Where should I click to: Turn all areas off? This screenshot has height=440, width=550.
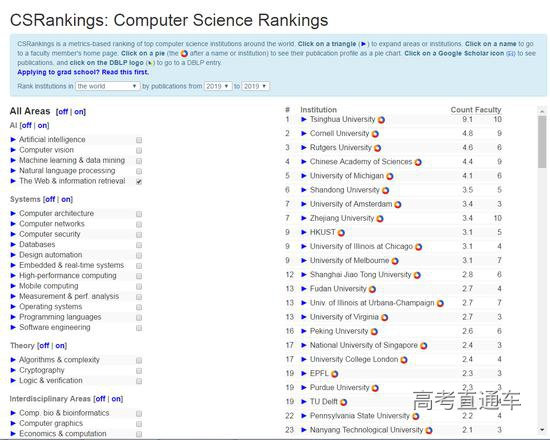[63, 112]
